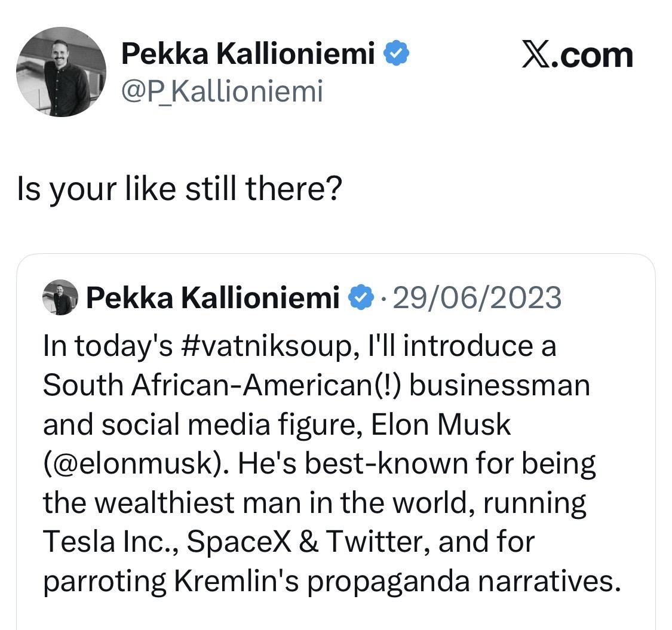Click the word 'SpaceX' in the quote
Image resolution: width=672 pixels, height=630 pixels.
[x=239, y=542]
